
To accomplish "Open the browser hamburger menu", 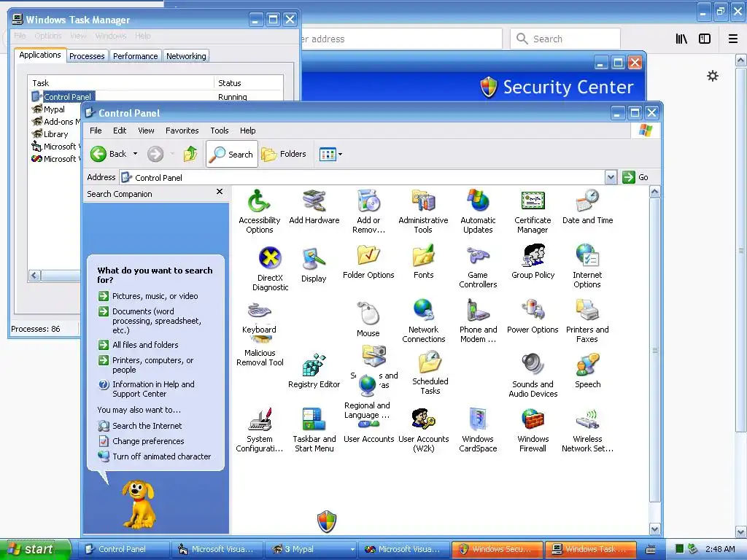I will (x=732, y=39).
